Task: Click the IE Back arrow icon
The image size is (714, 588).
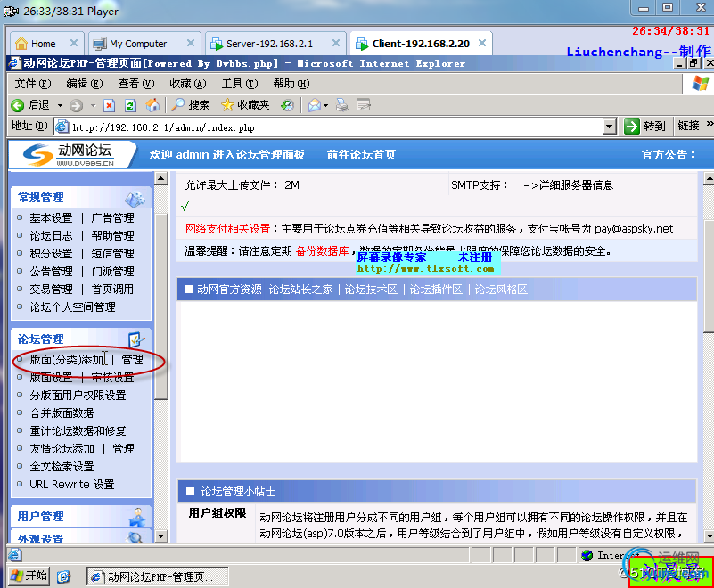Action: point(17,106)
